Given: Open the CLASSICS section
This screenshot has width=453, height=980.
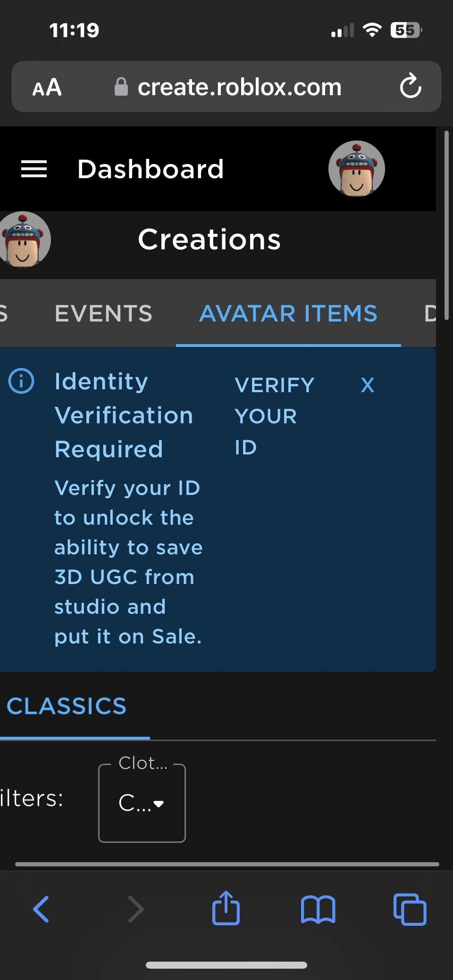Looking at the screenshot, I should [66, 706].
